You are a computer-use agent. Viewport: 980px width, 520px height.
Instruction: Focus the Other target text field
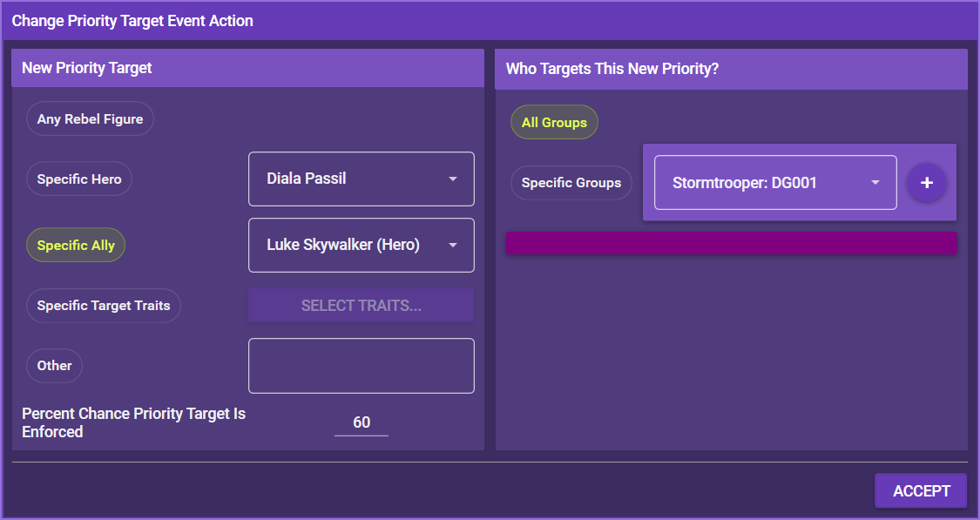(362, 366)
